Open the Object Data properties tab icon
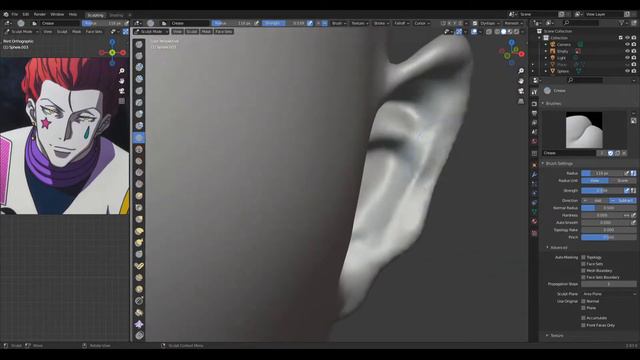The height and width of the screenshot is (360, 640). click(534, 211)
